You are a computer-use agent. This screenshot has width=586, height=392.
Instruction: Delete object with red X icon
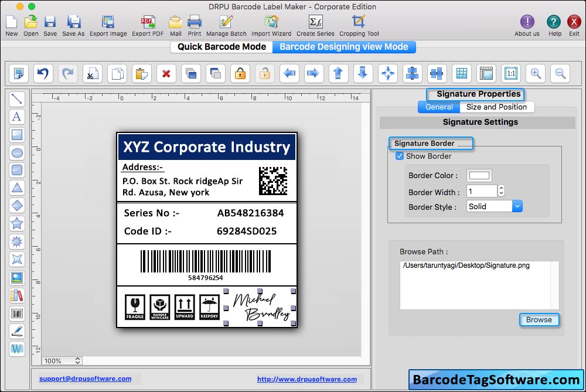166,73
